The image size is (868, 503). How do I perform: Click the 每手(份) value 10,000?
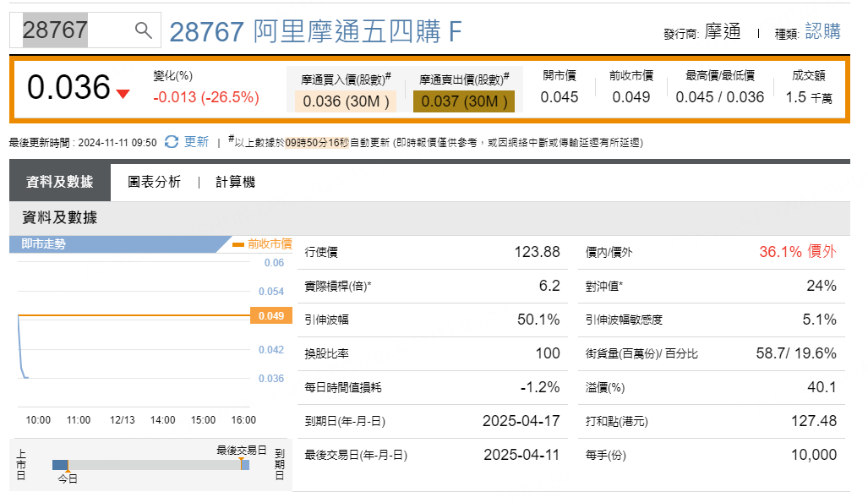coord(814,455)
